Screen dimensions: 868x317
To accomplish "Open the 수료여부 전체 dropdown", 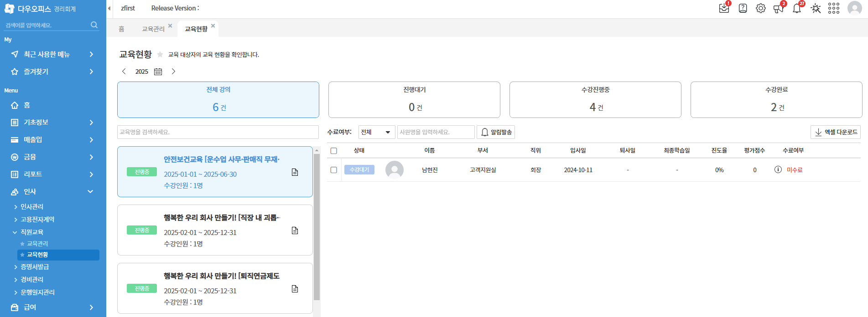I will (x=376, y=132).
